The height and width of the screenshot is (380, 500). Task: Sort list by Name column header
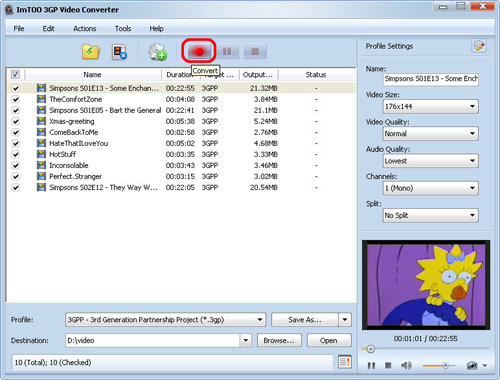(93, 75)
